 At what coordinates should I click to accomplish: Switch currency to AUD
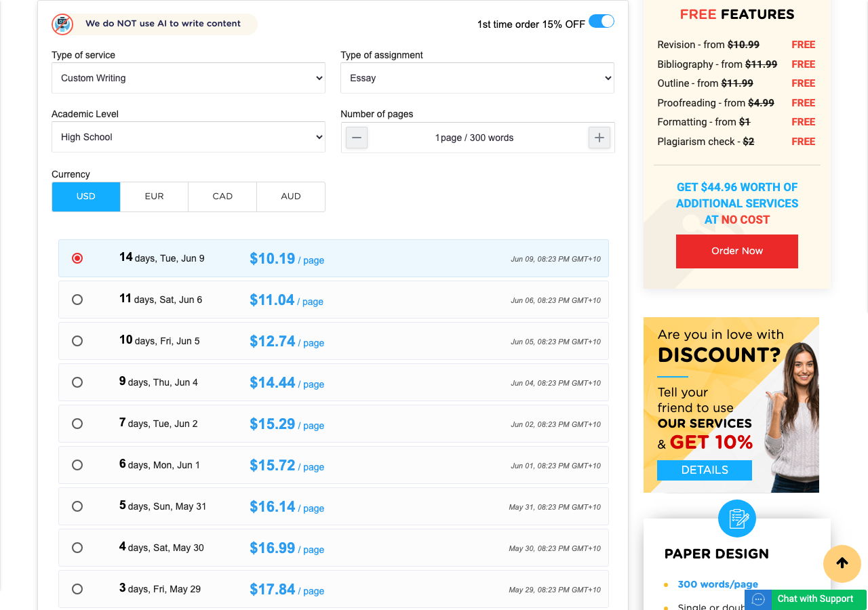(x=291, y=197)
